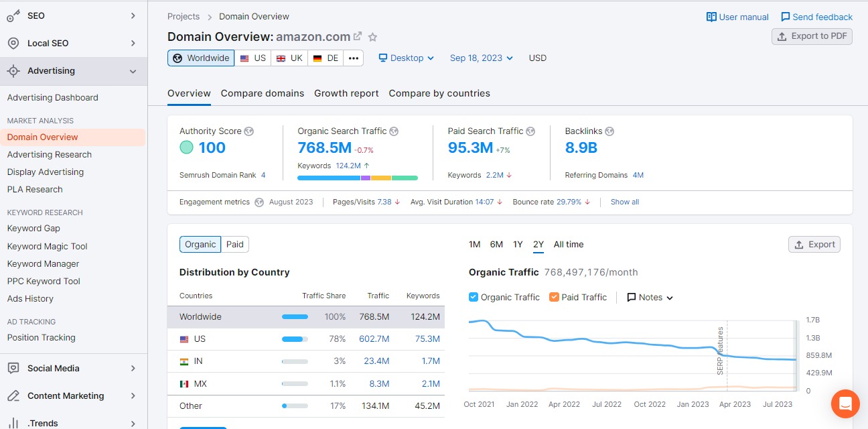Select the DE database button

pyautogui.click(x=325, y=58)
